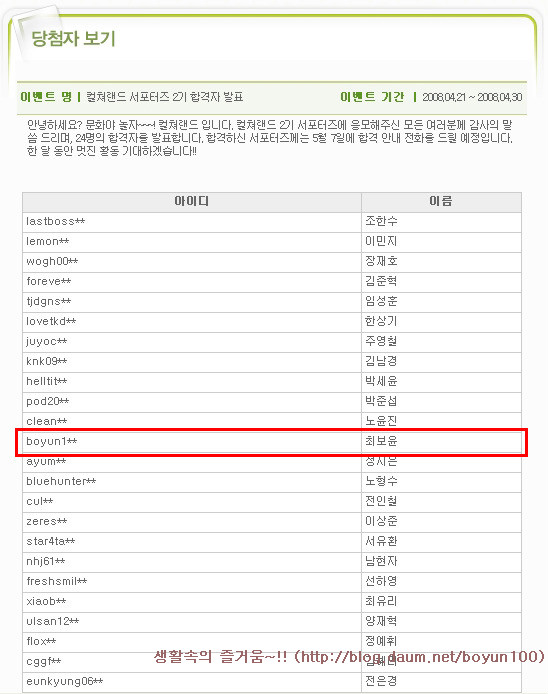The image size is (548, 694).
Task: Click the name 조한수
Action: coord(381,221)
